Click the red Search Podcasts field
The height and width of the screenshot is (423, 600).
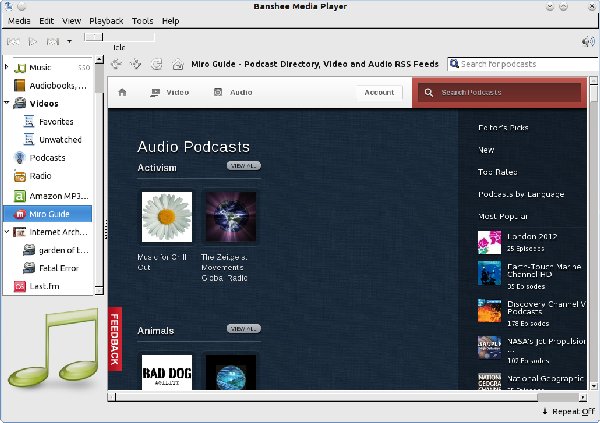(x=499, y=92)
